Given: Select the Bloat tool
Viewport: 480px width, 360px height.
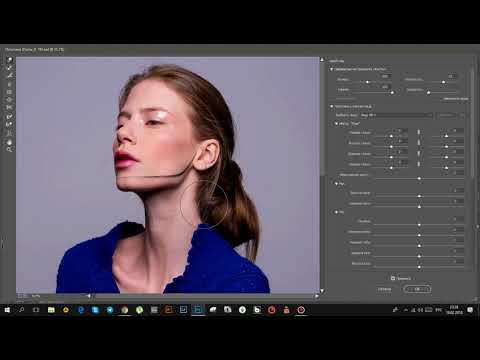Looking at the screenshot, I should (x=9, y=100).
